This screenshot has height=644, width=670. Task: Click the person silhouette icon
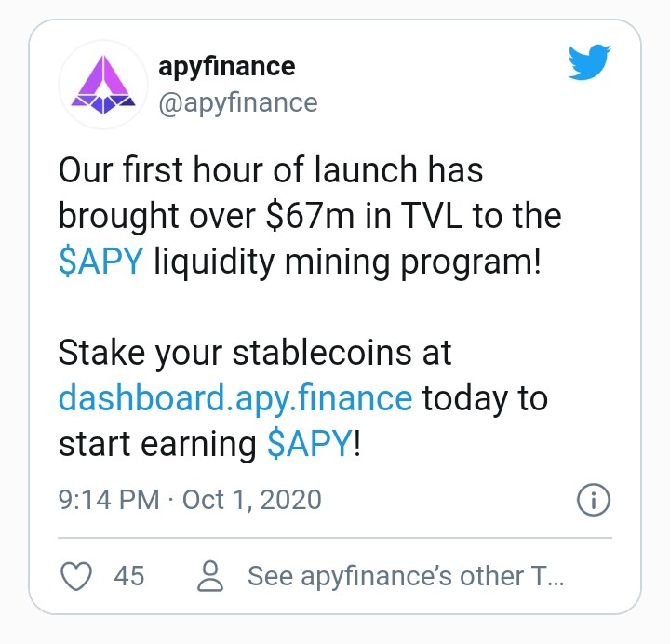point(210,576)
